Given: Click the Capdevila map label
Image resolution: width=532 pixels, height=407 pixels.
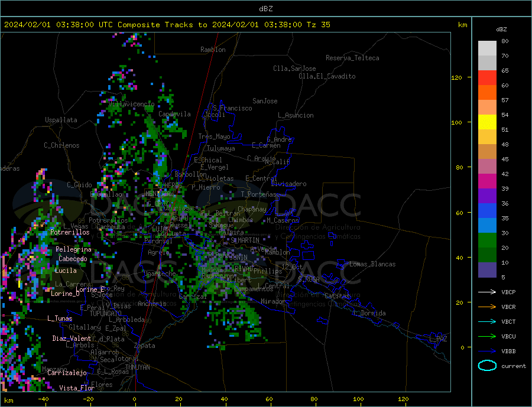Looking at the screenshot, I should coord(174,114).
